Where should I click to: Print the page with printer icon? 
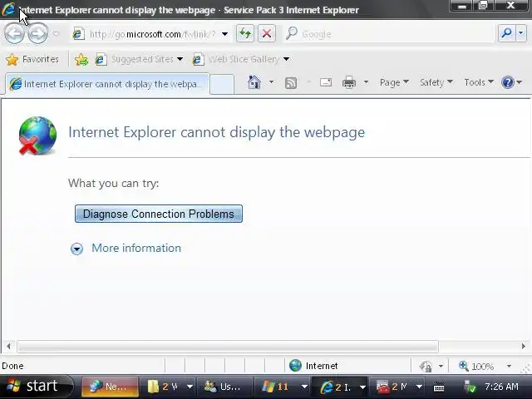(349, 82)
